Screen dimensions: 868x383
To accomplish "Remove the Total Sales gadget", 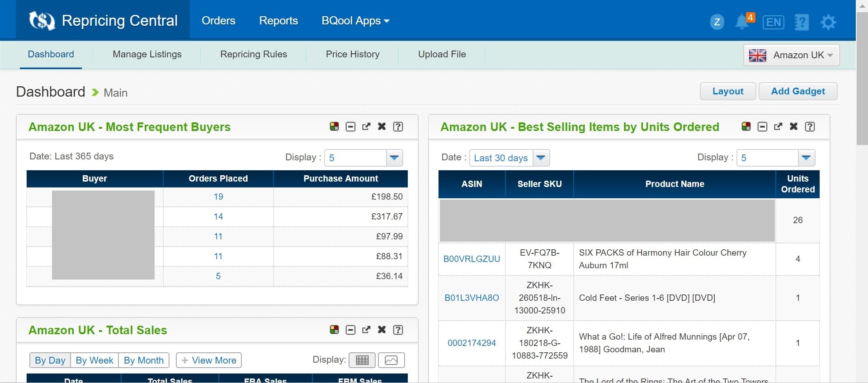I will [x=382, y=330].
